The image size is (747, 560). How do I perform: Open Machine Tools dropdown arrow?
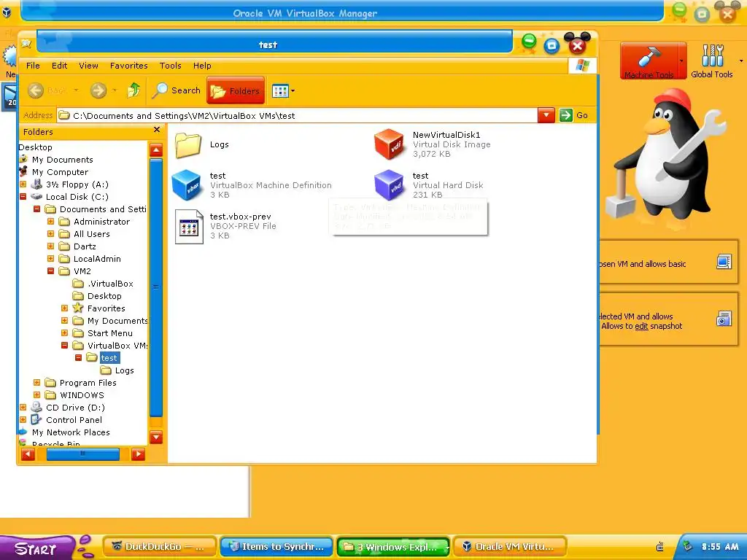coord(682,61)
